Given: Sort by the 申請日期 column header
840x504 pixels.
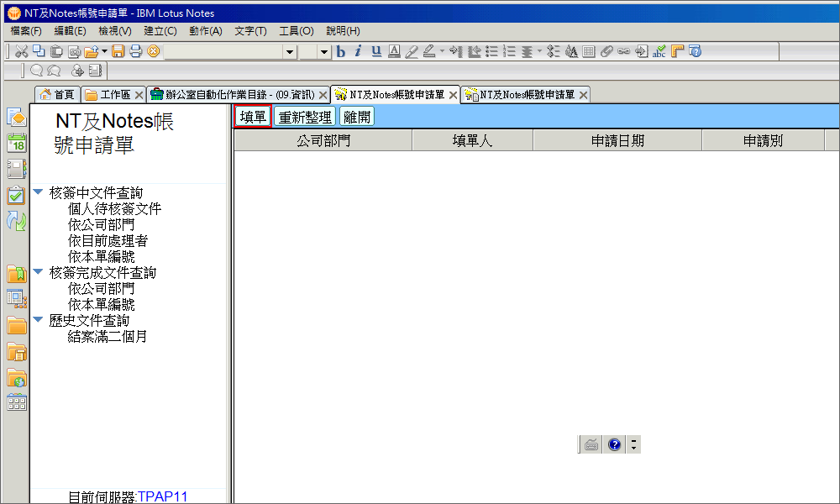Looking at the screenshot, I should coord(617,140).
